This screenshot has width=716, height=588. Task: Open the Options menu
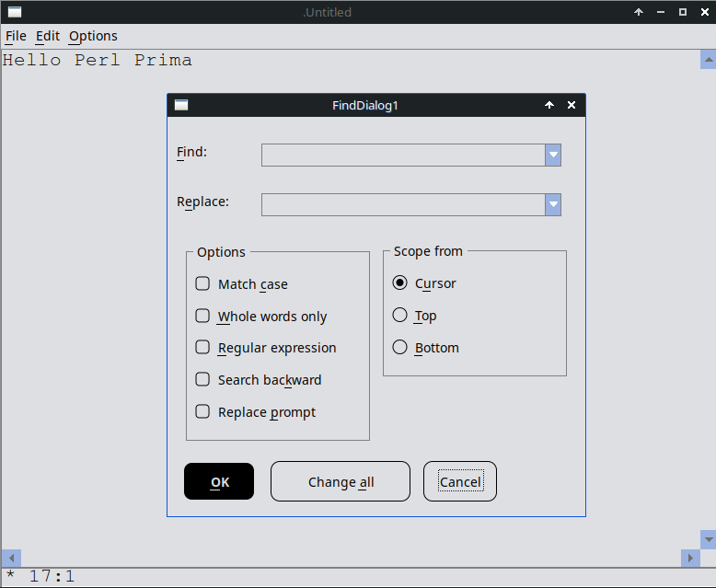(x=93, y=36)
